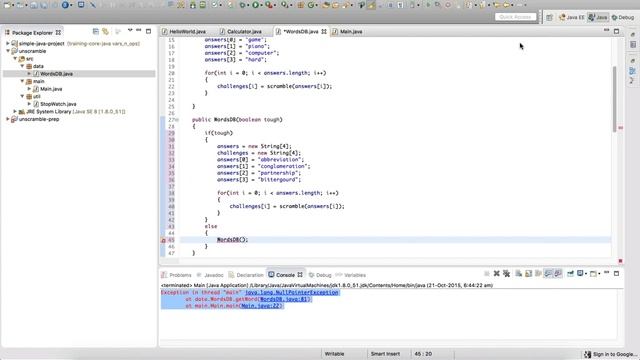Click the Open Perspective icon
This screenshot has width=640, height=360.
[x=549, y=17]
